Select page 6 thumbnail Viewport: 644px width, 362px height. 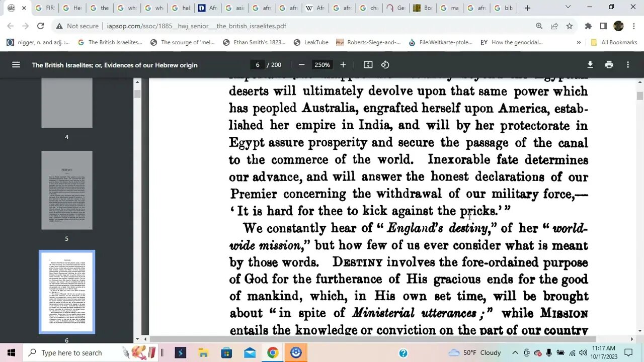[67, 292]
